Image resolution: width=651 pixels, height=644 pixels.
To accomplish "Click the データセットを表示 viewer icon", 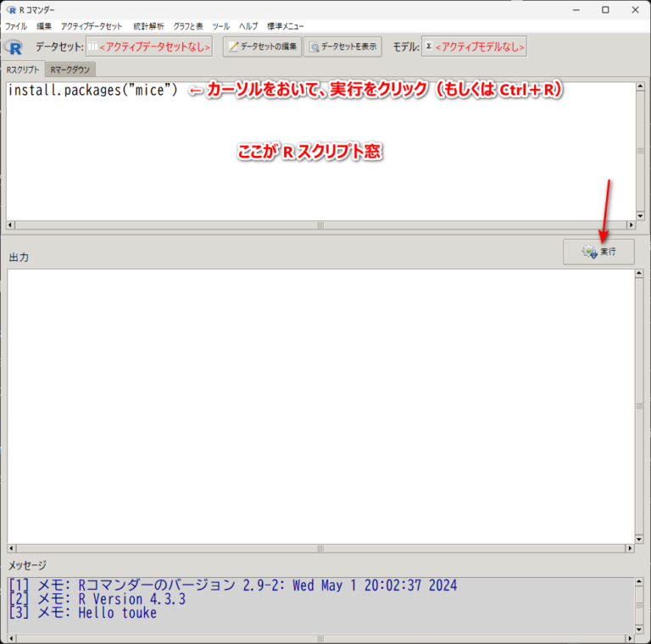I will tap(314, 47).
